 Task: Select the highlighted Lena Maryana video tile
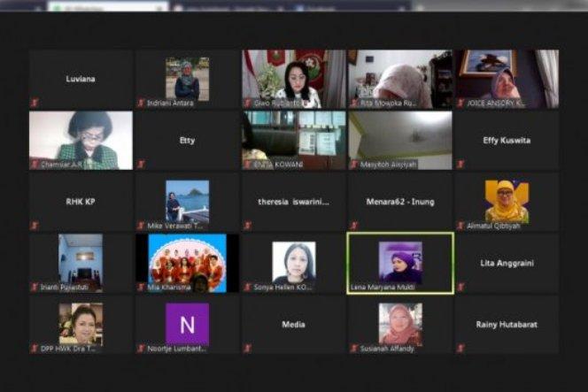click(x=400, y=263)
